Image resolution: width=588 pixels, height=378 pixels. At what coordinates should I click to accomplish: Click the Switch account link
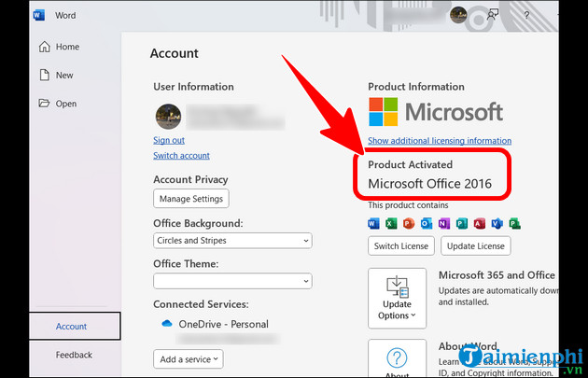[x=181, y=155]
